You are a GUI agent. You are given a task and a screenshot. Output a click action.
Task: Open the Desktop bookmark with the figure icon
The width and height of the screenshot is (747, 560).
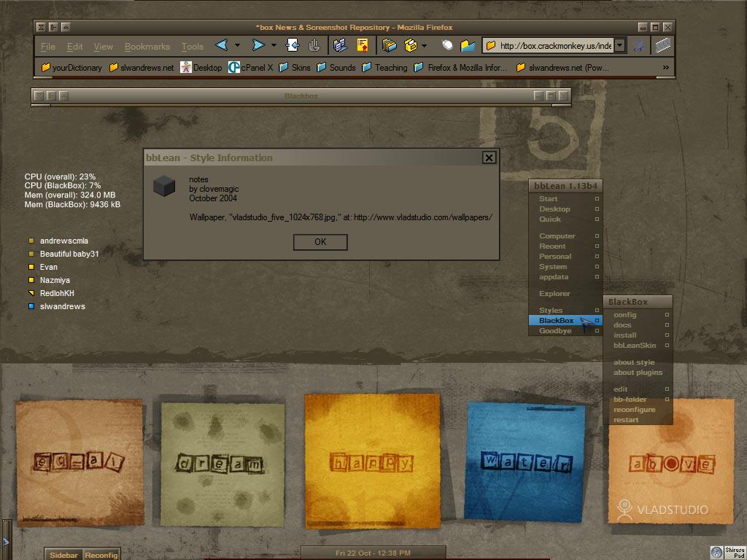pyautogui.click(x=201, y=68)
